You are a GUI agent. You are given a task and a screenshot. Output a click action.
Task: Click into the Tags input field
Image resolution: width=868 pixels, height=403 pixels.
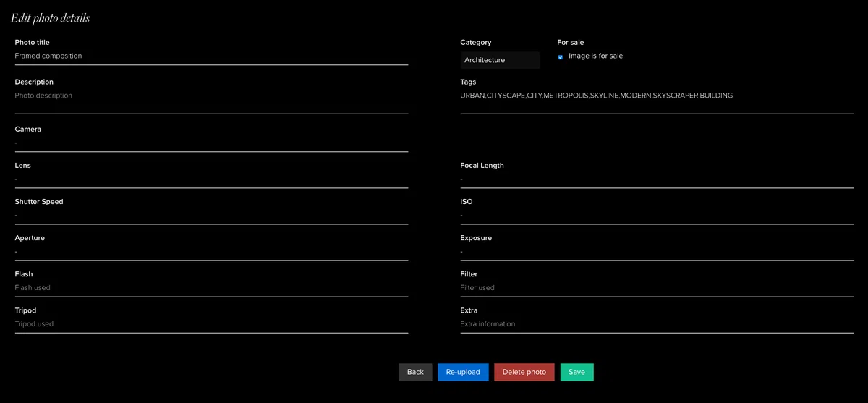[x=657, y=101]
